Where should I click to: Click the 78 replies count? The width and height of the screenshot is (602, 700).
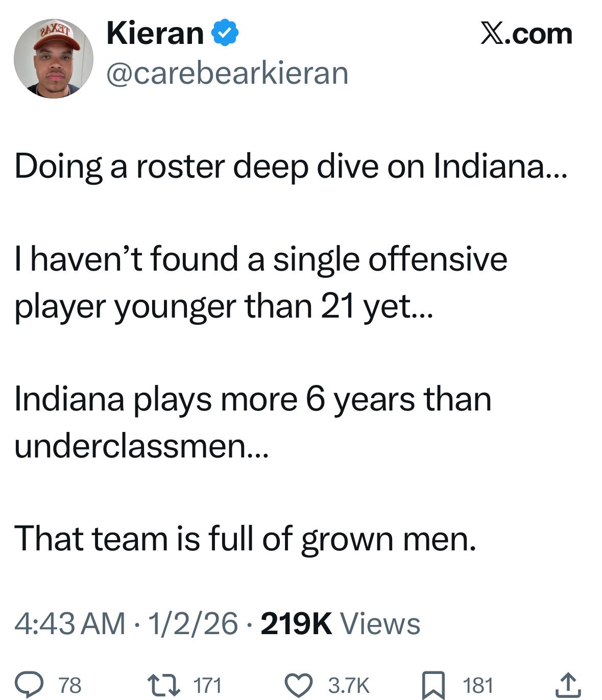pyautogui.click(x=70, y=685)
